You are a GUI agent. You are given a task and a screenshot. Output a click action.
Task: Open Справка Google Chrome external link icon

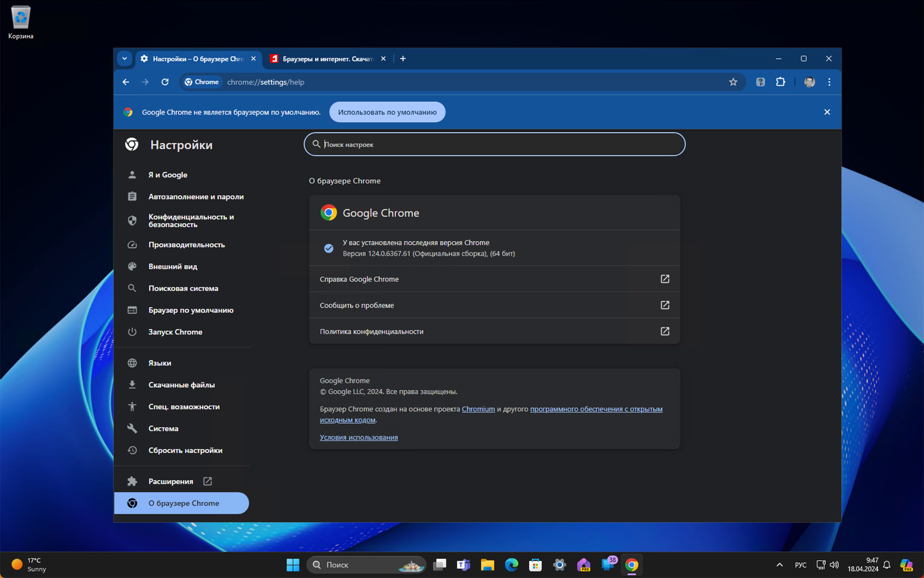click(665, 279)
